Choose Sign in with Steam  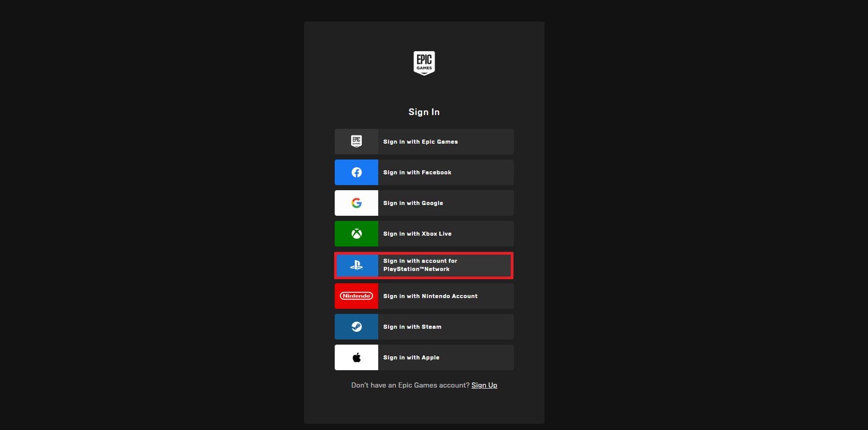[x=424, y=327]
